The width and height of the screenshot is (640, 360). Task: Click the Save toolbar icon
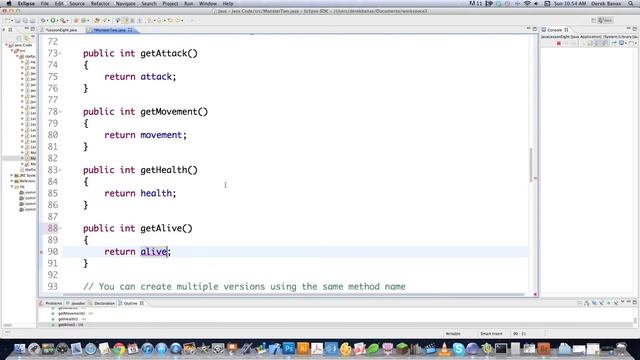point(18,20)
